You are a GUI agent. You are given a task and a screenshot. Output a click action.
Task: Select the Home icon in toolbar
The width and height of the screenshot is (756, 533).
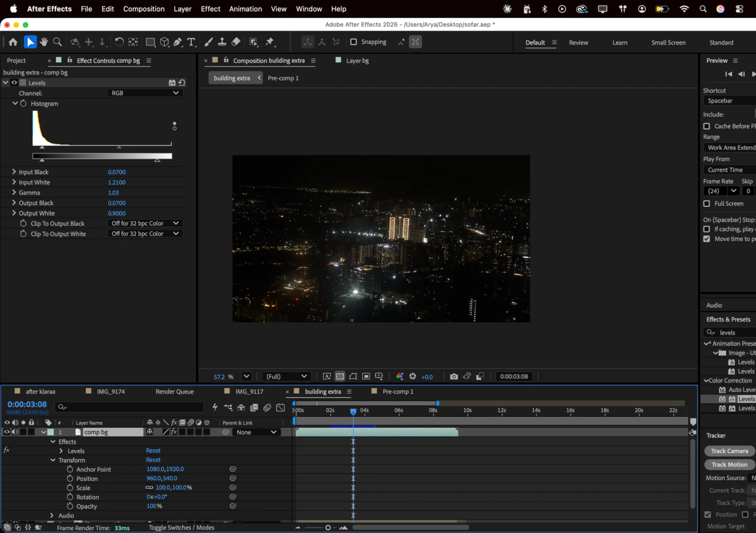[13, 42]
